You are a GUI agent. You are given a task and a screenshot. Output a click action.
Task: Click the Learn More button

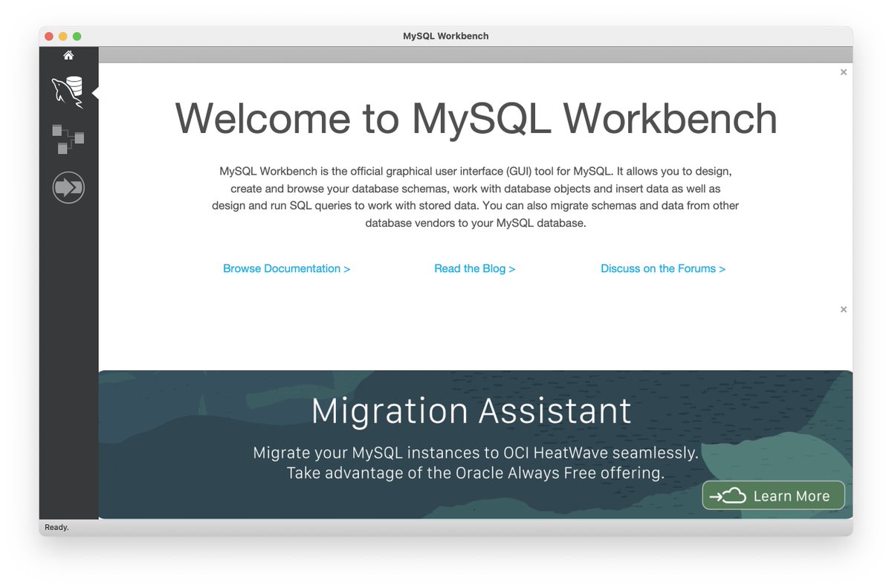pos(773,495)
